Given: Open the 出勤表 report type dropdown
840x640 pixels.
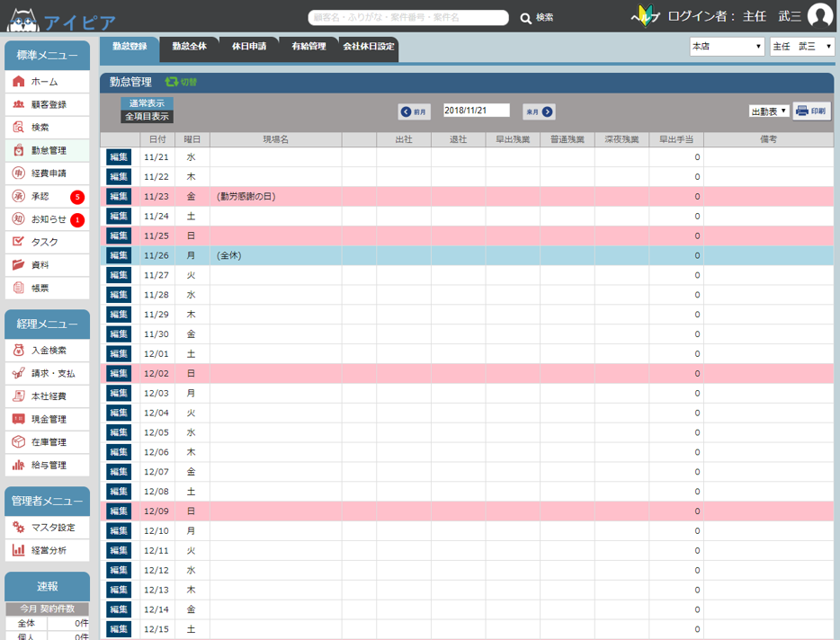Looking at the screenshot, I should tap(769, 111).
